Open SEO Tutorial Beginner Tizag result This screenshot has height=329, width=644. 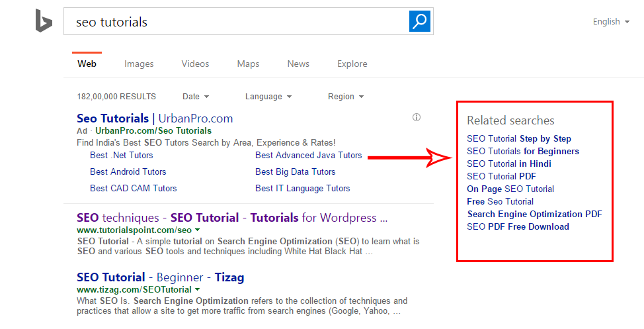pos(161,277)
